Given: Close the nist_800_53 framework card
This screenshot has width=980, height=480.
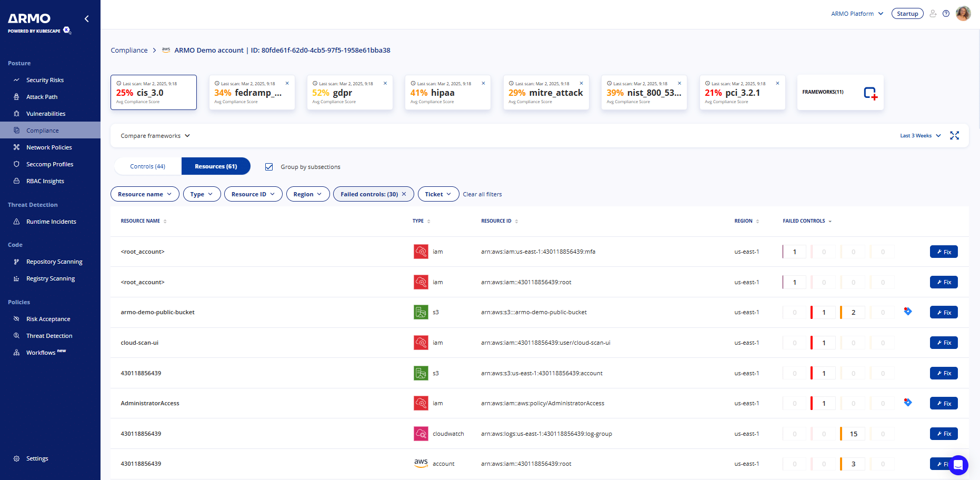Looking at the screenshot, I should click(x=679, y=83).
